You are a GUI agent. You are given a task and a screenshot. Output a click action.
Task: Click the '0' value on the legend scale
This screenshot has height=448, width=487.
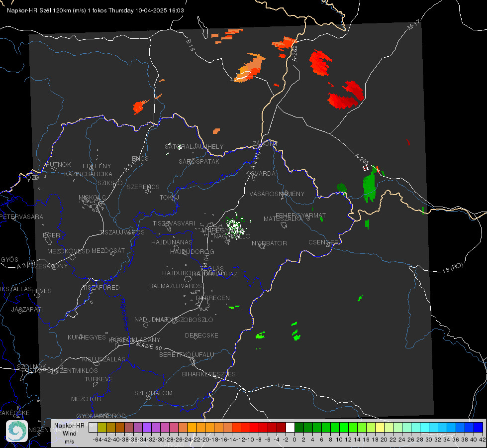(x=294, y=440)
